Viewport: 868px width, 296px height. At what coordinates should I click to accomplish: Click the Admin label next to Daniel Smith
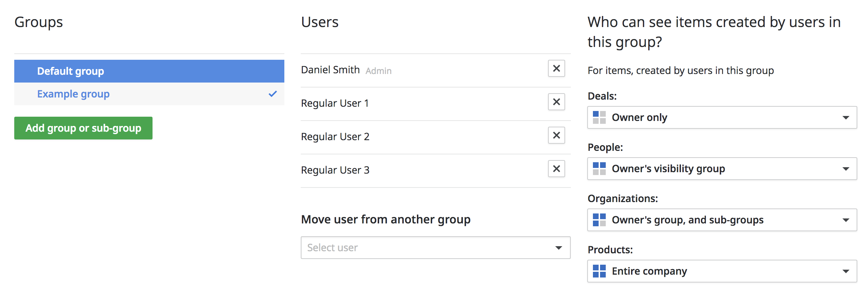pyautogui.click(x=378, y=71)
